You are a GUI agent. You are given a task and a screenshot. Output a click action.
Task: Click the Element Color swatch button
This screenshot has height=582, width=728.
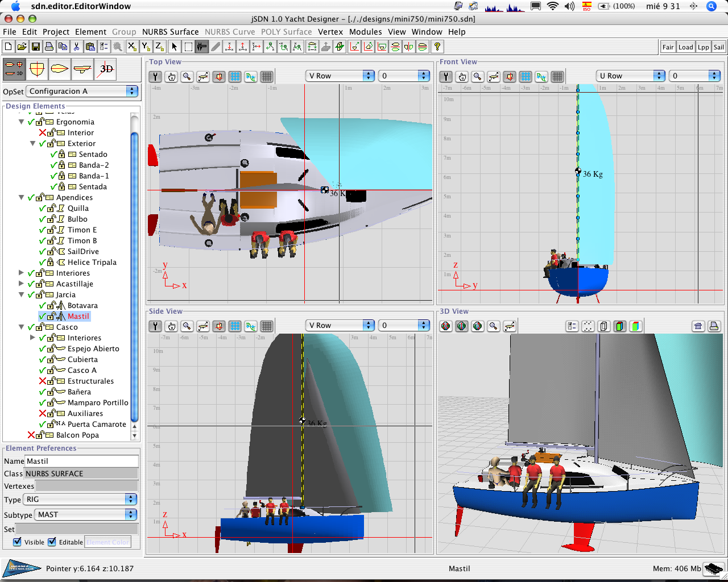click(107, 542)
